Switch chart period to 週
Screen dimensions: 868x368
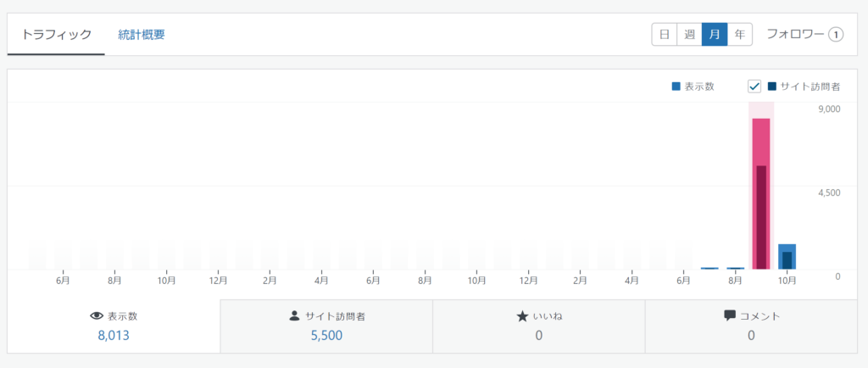pyautogui.click(x=690, y=35)
